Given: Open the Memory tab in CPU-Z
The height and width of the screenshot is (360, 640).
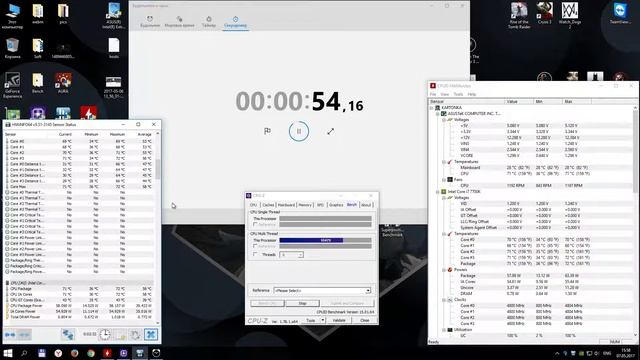Looking at the screenshot, I should click(x=305, y=205).
